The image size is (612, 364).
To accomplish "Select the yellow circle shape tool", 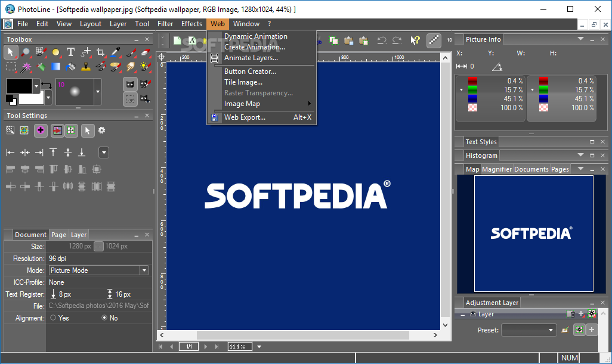I will 56,52.
